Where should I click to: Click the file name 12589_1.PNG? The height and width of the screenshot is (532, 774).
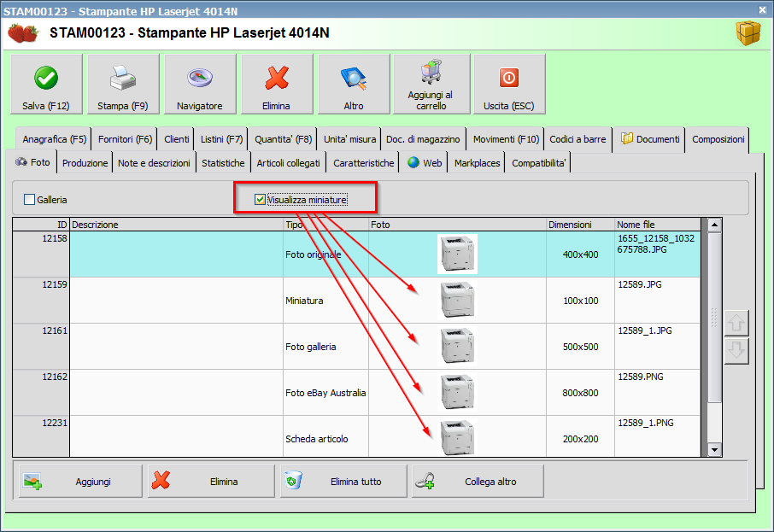click(x=646, y=423)
